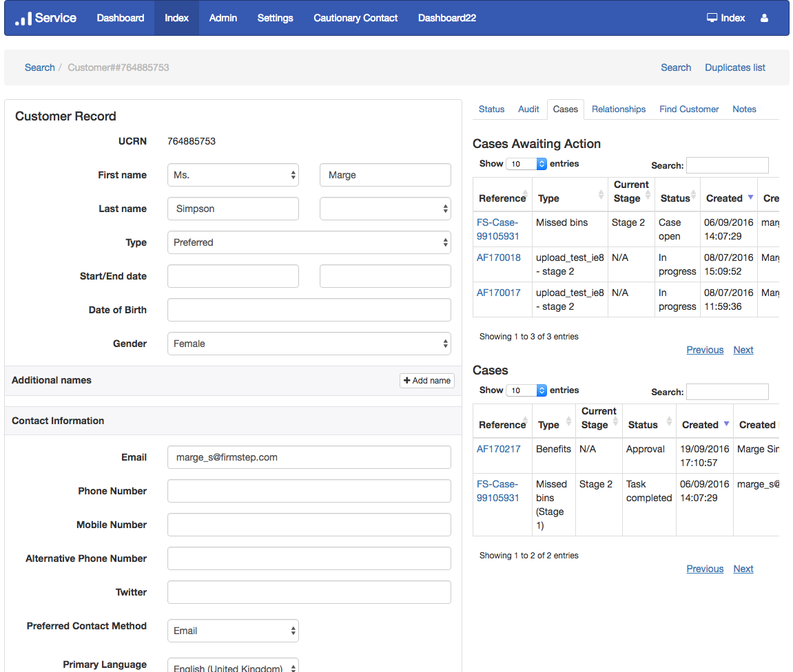793x672 pixels.
Task: Open Preferred Contact Method dropdown
Action: coord(233,631)
